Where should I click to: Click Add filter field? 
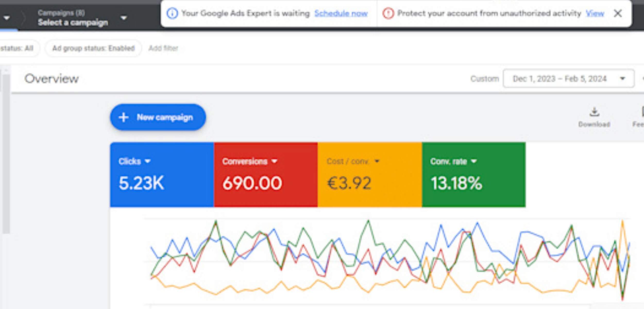(x=163, y=48)
